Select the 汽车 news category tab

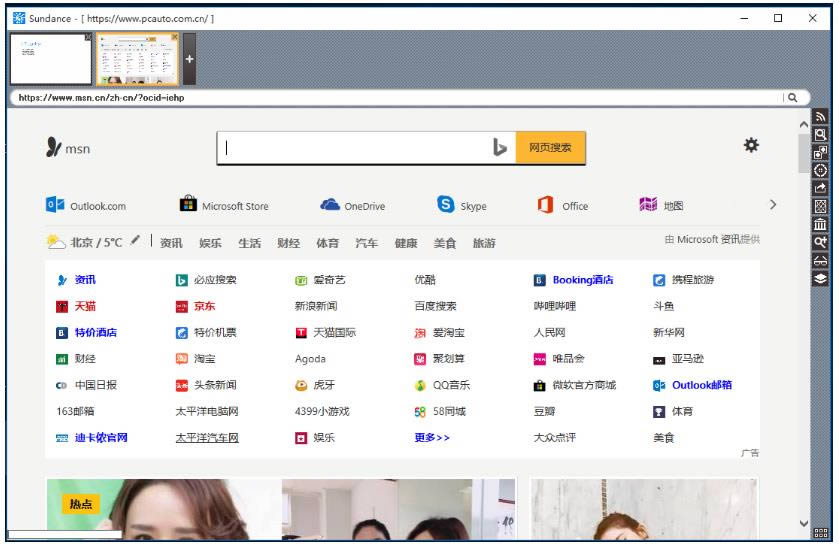[x=367, y=243]
